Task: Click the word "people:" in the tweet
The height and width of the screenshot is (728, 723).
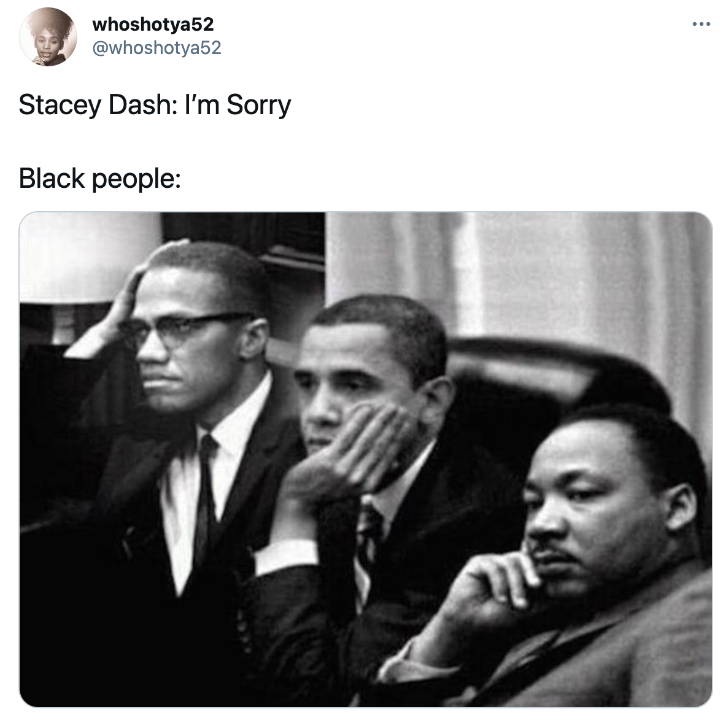Action: (x=136, y=179)
